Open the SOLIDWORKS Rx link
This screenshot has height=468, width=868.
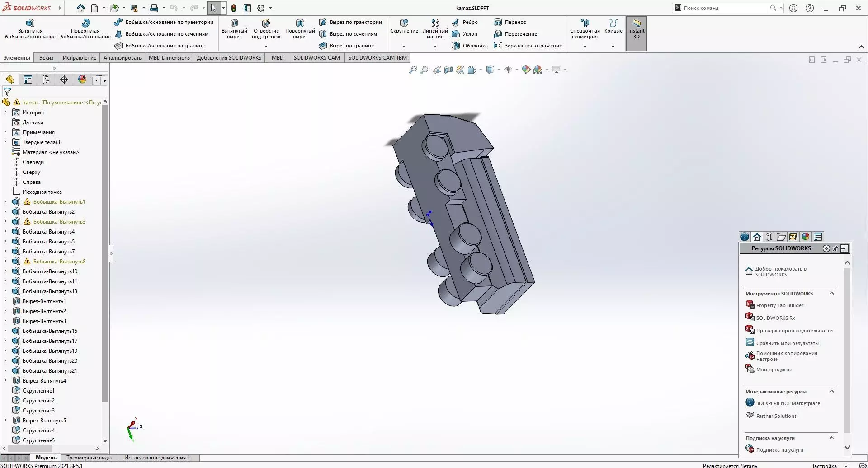(775, 318)
